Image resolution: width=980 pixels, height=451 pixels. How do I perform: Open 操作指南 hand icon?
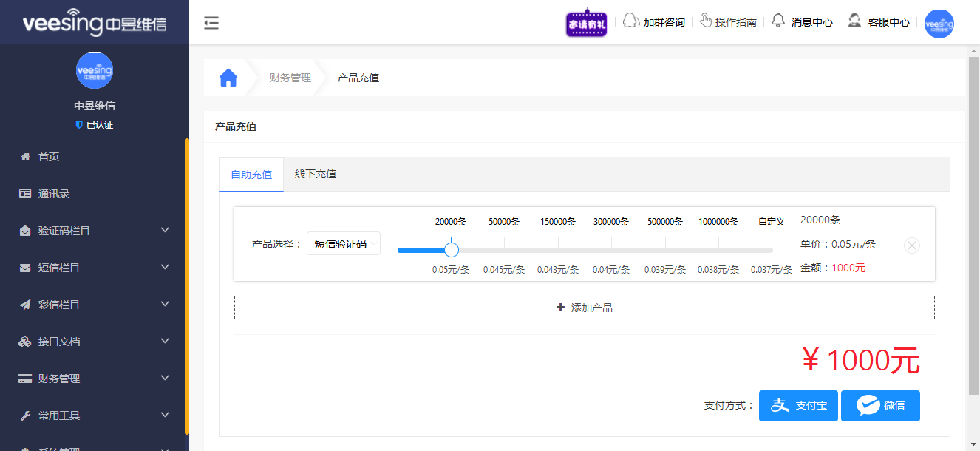(x=707, y=21)
